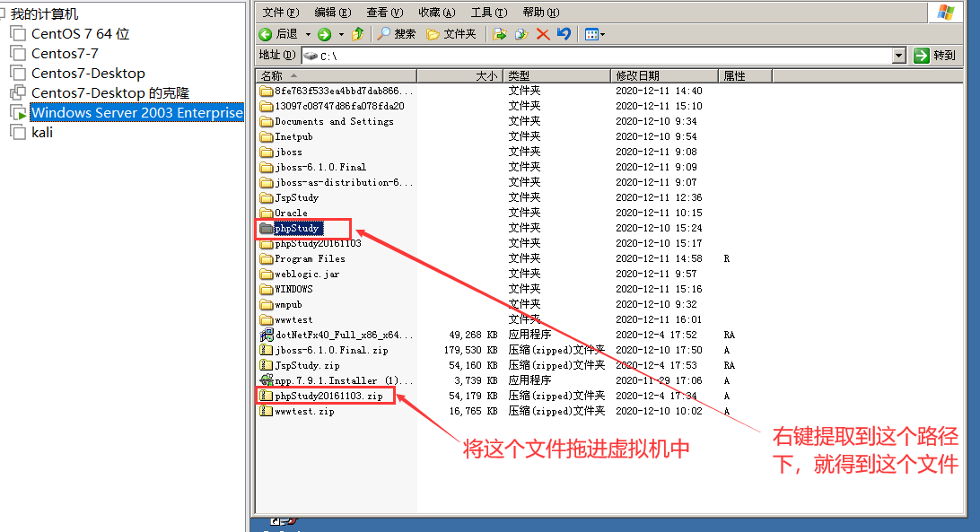Select Windows Server 2003 Enterprise VM
The height and width of the screenshot is (532, 980).
[x=137, y=112]
